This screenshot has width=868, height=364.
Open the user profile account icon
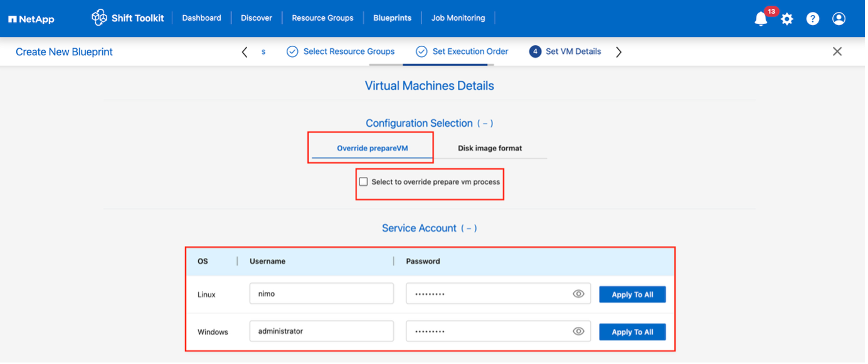click(839, 18)
